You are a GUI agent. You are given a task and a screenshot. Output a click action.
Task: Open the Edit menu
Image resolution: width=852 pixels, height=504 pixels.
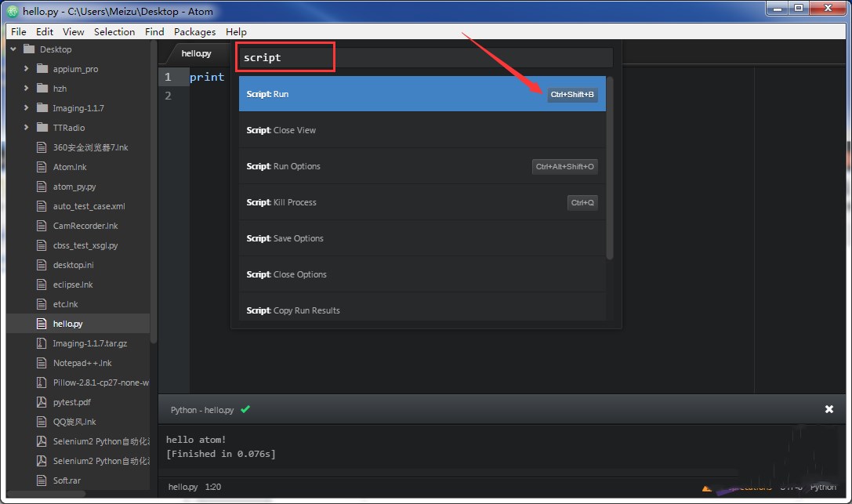[x=45, y=31]
